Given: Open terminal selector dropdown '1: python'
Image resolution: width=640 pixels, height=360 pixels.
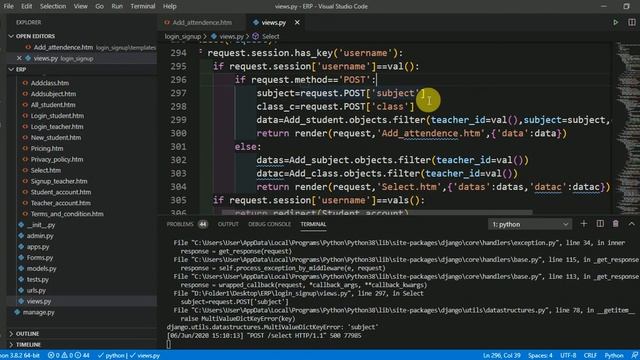Looking at the screenshot, I should [x=530, y=224].
